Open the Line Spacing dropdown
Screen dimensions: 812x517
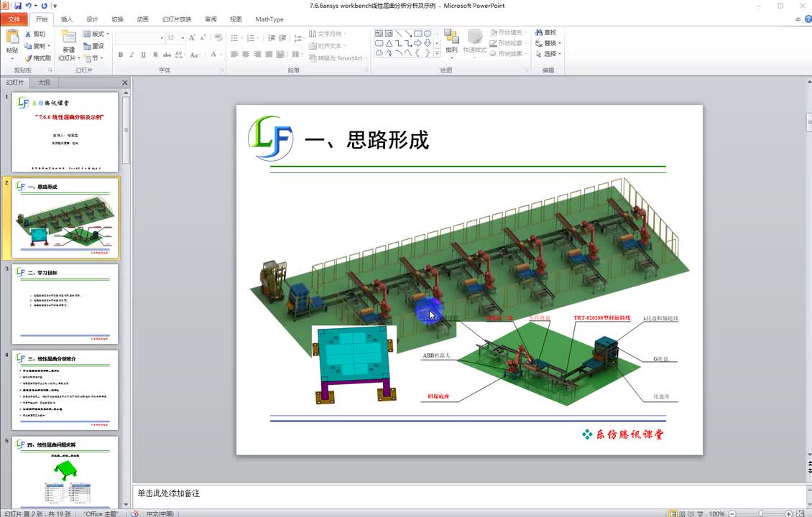[x=298, y=38]
